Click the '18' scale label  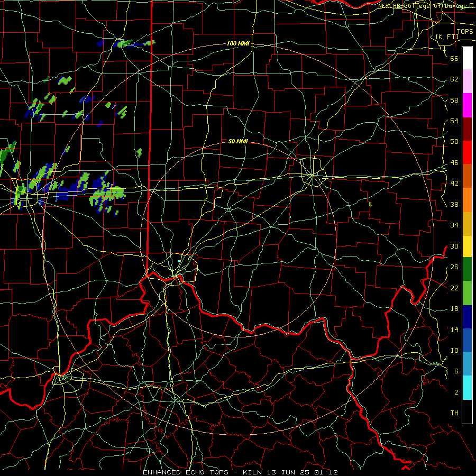[x=454, y=309]
